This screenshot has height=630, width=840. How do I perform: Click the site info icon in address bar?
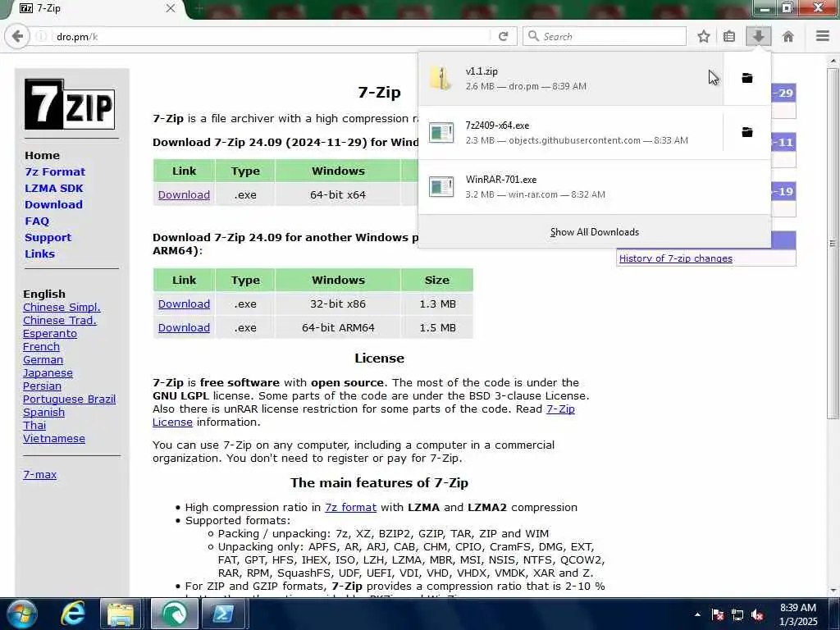[x=41, y=36]
